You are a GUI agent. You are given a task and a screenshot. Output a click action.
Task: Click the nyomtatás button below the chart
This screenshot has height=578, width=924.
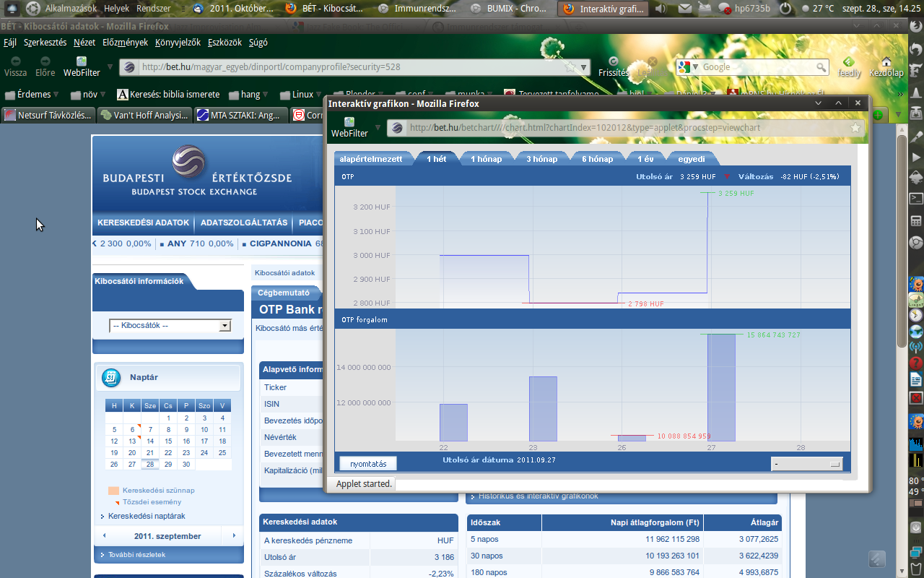coord(368,464)
